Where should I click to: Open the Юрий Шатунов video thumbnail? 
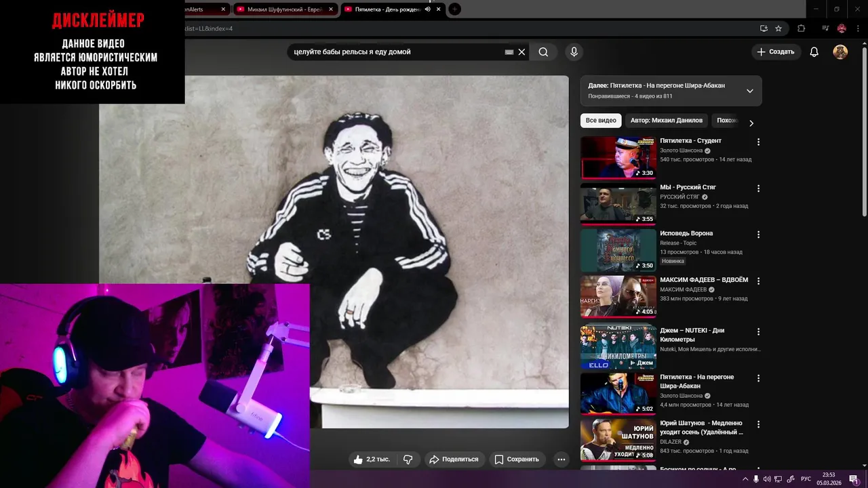(618, 440)
